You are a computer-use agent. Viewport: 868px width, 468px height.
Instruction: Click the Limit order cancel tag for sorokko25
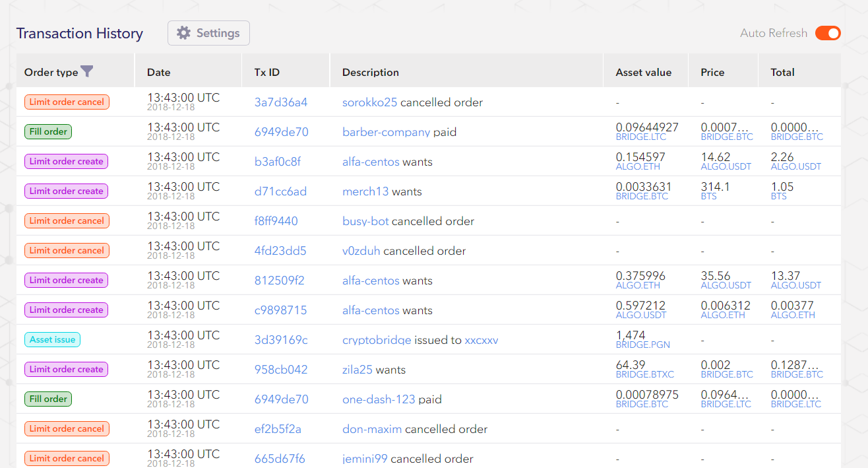click(x=67, y=102)
